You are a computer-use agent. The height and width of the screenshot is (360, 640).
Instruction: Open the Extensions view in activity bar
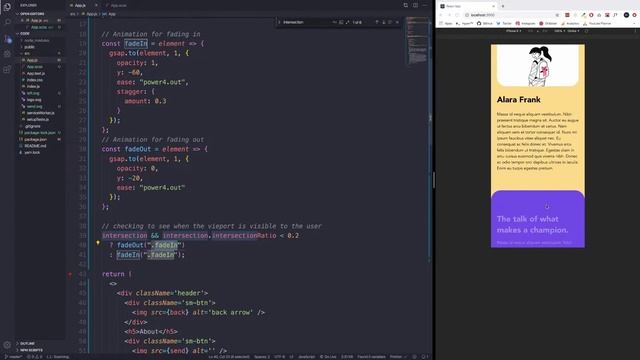pyautogui.click(x=7, y=69)
